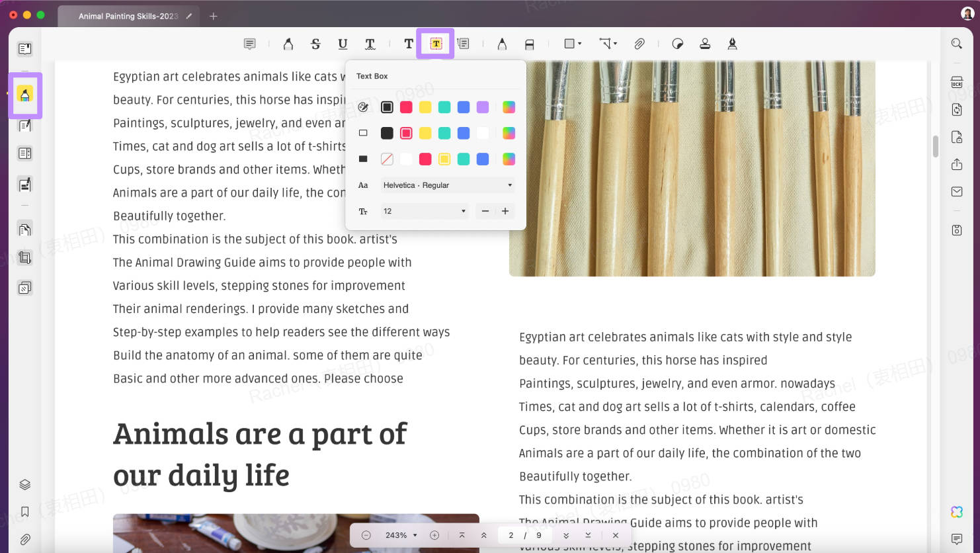
Task: Open the Search panel
Action: [956, 43]
